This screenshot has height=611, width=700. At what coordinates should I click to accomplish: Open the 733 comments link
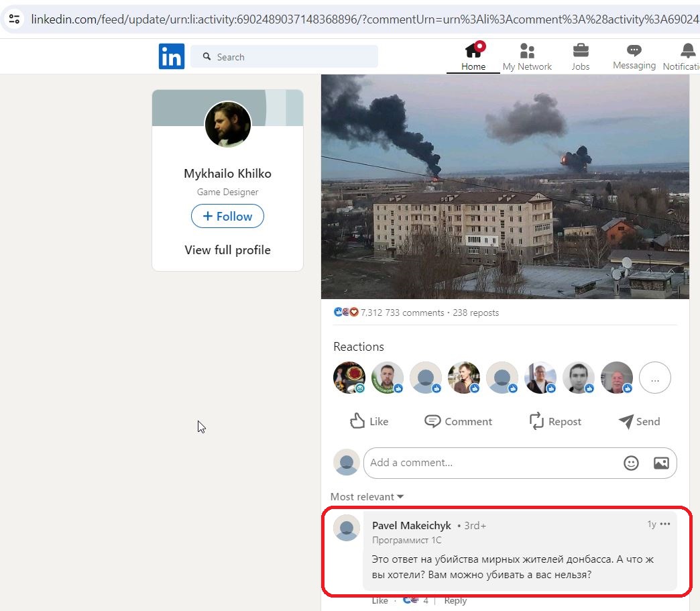point(415,313)
